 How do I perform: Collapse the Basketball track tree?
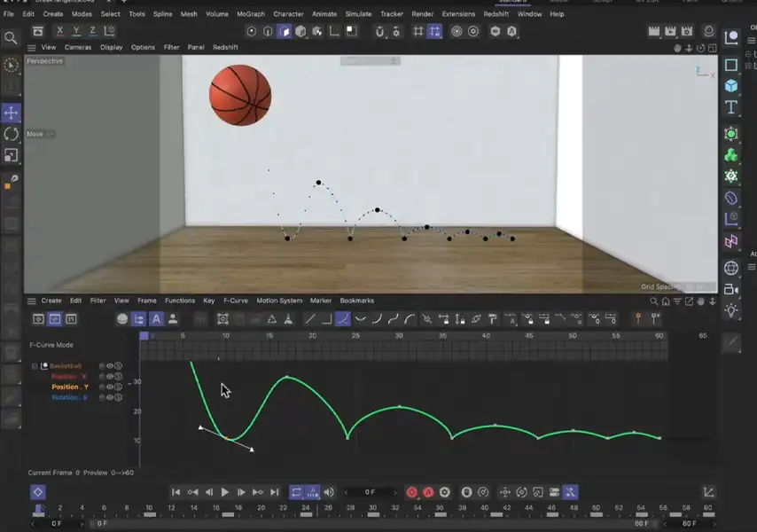[x=35, y=366]
